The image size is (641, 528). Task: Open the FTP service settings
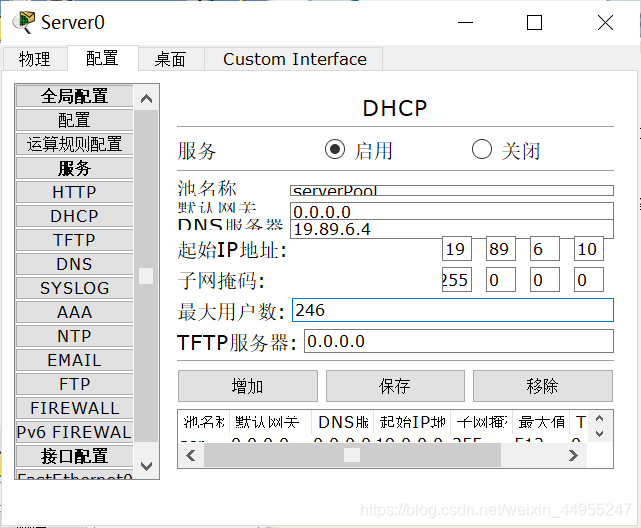tap(74, 384)
